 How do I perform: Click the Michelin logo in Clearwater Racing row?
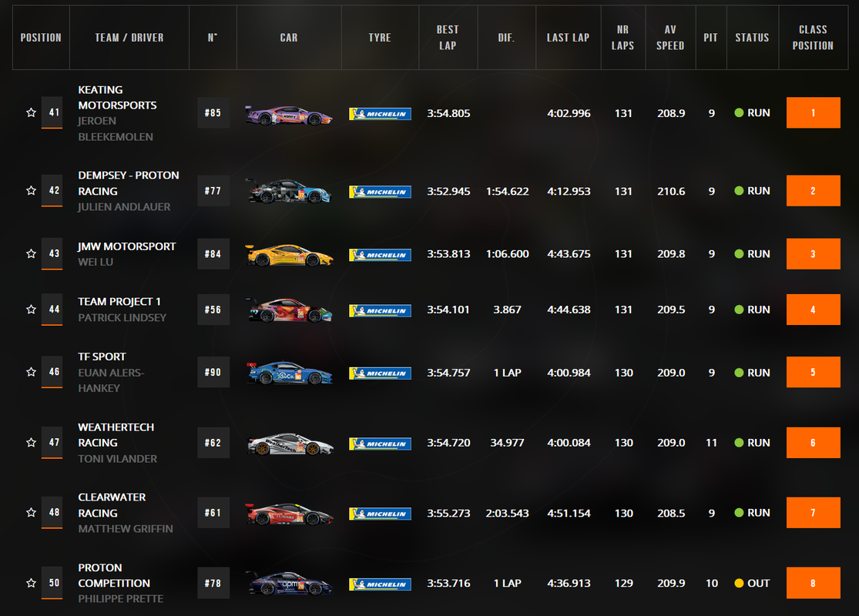click(381, 514)
